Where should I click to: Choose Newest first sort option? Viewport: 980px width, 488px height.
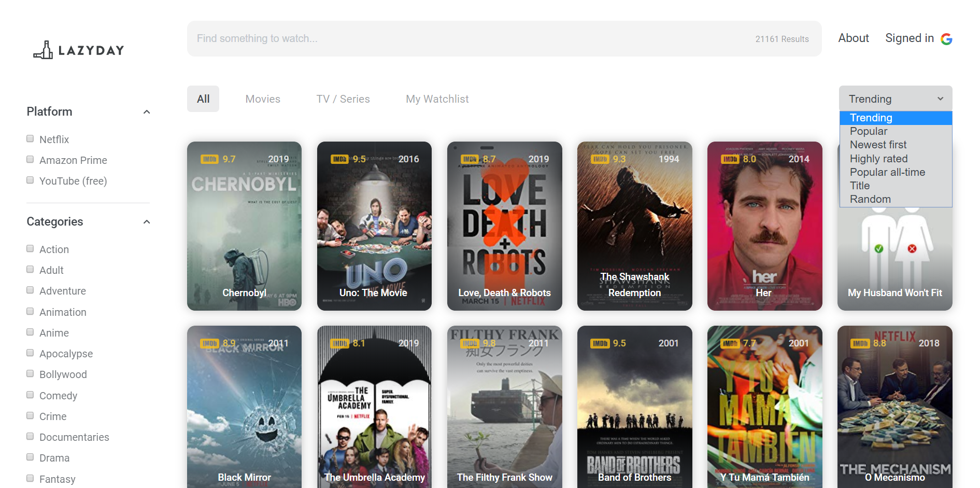896,145
